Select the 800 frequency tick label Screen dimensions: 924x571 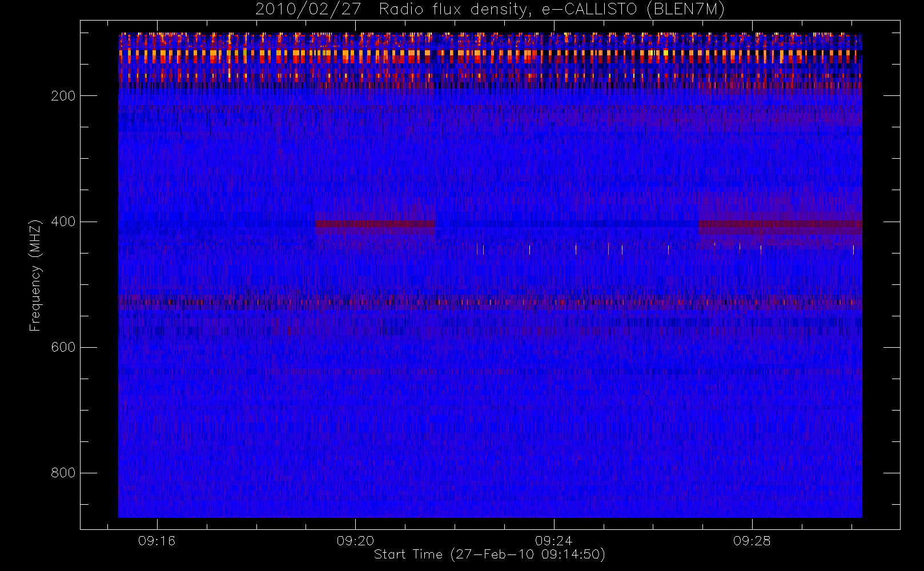point(63,473)
